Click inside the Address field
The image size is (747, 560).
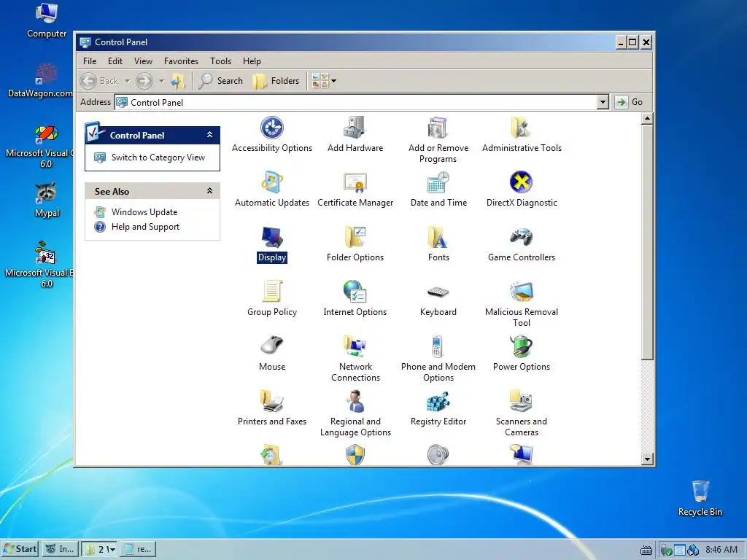pos(356,102)
